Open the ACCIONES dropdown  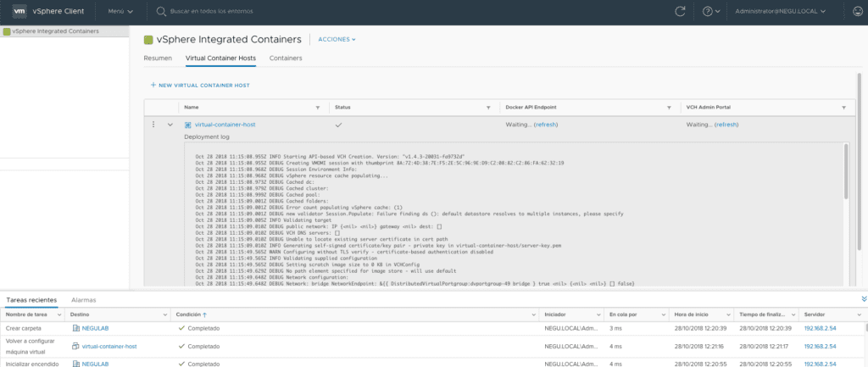(337, 40)
